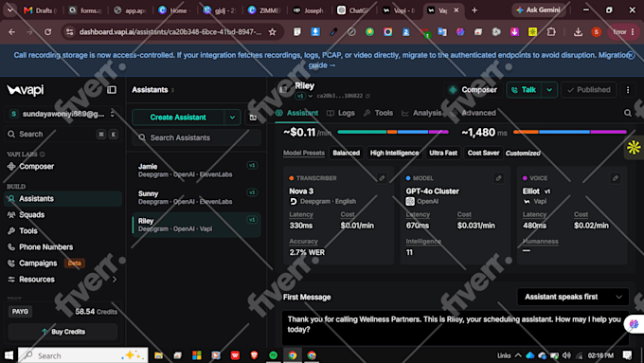
Task: Expand the Resources sidebar item
Action: (63, 280)
